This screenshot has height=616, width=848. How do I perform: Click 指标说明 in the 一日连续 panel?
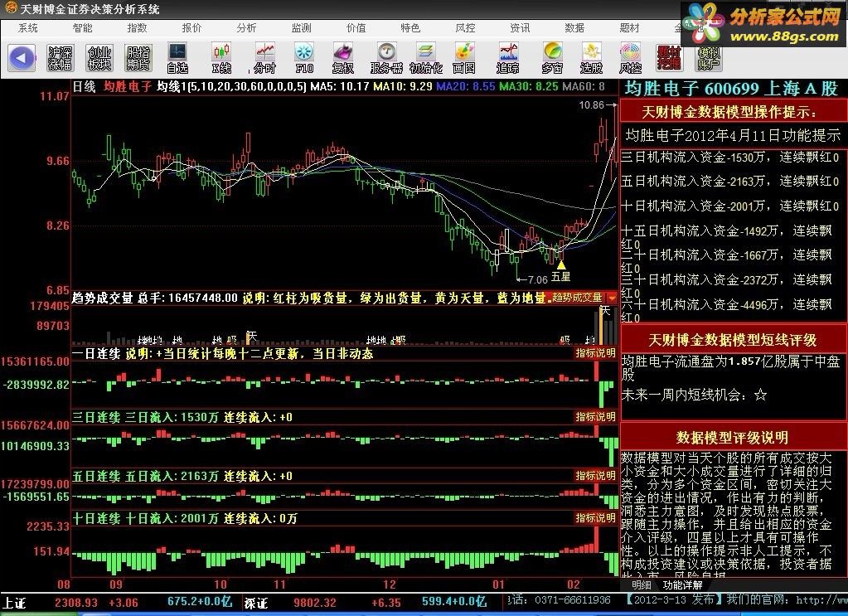coord(595,353)
